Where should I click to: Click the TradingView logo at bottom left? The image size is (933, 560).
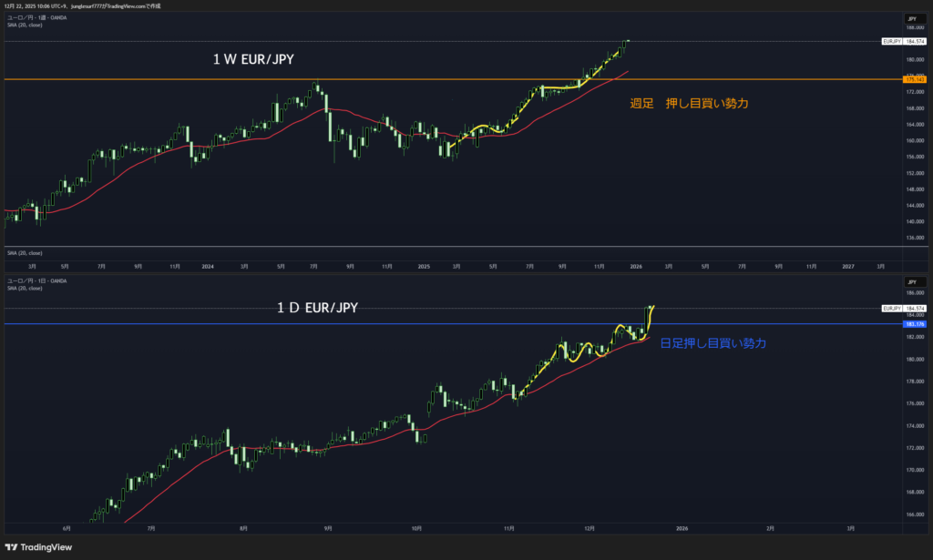pyautogui.click(x=38, y=546)
